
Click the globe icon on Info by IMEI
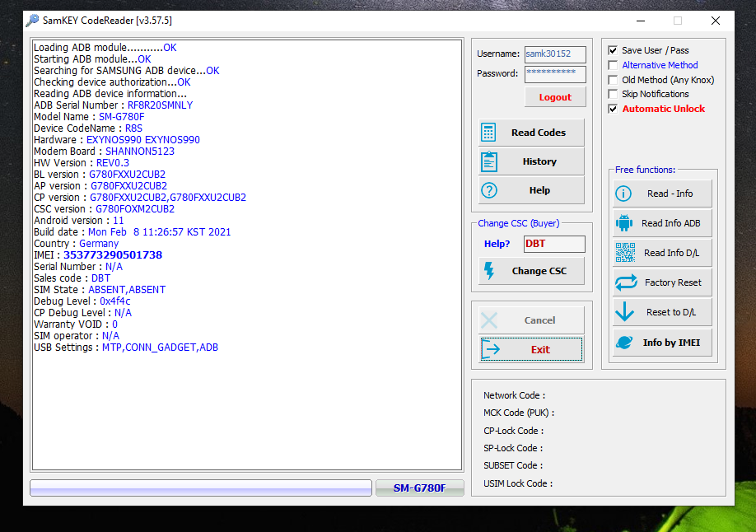(624, 343)
